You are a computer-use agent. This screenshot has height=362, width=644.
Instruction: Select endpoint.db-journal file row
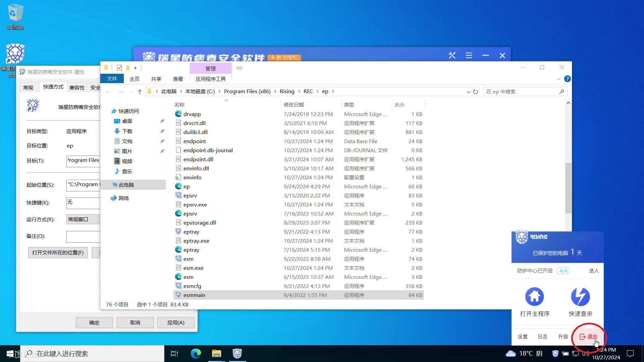click(299, 150)
